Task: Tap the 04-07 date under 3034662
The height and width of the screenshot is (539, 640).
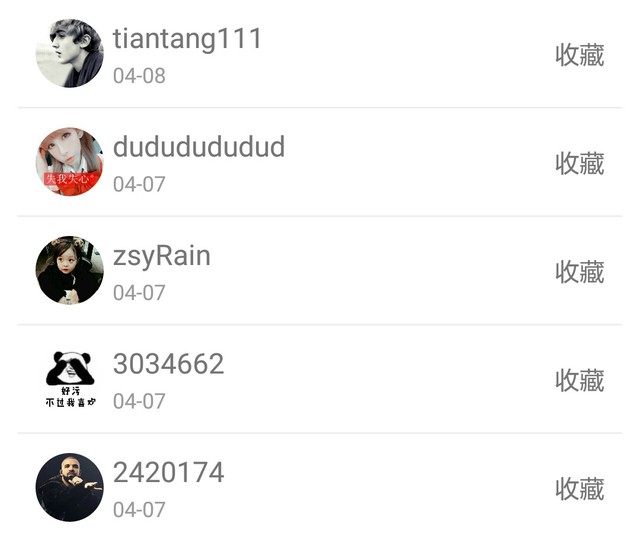Action: (139, 401)
